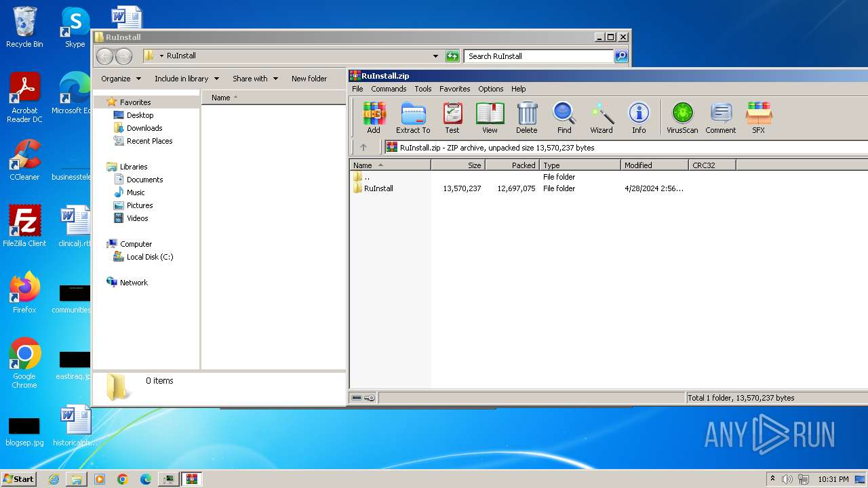Click the Explorer search magnifier button

(621, 56)
